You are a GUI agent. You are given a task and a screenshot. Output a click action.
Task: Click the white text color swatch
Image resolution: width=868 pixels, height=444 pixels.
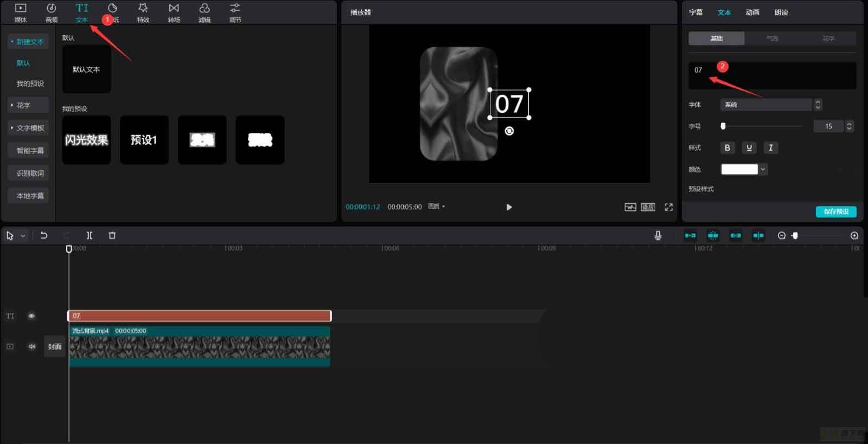pyautogui.click(x=739, y=169)
